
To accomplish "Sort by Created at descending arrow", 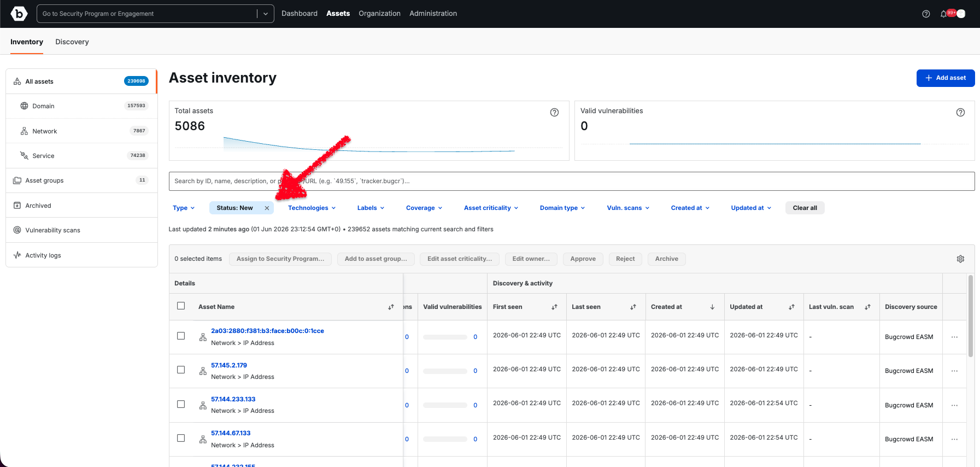I will coord(712,307).
